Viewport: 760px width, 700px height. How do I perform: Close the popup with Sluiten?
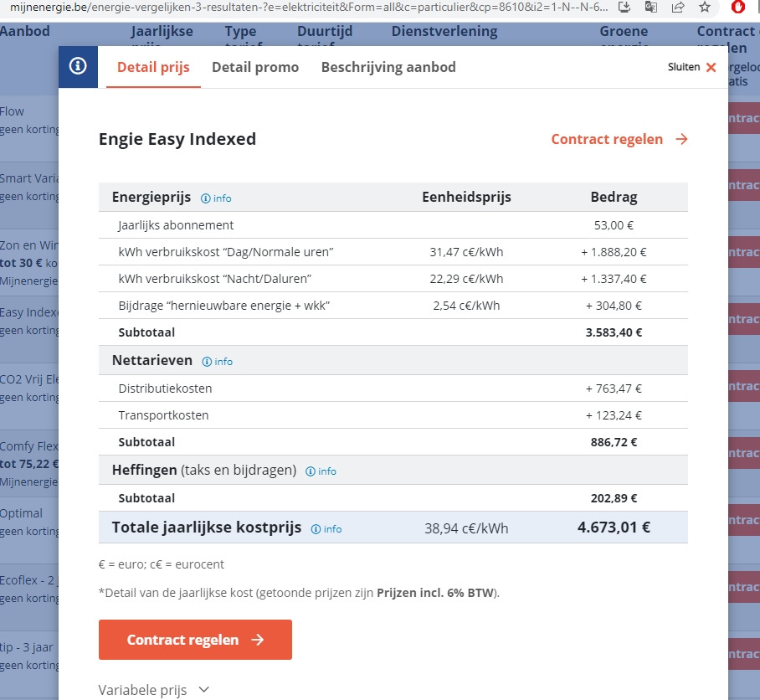pyautogui.click(x=691, y=67)
